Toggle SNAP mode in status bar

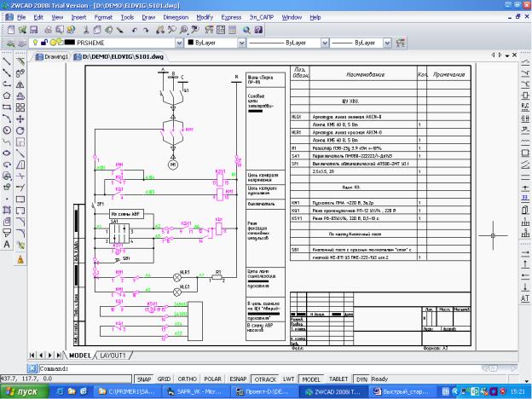point(143,379)
